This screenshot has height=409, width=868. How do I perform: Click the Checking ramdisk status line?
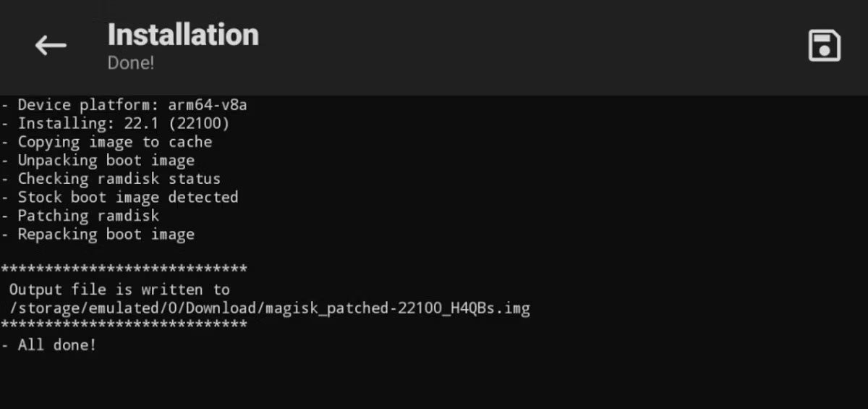coord(111,178)
